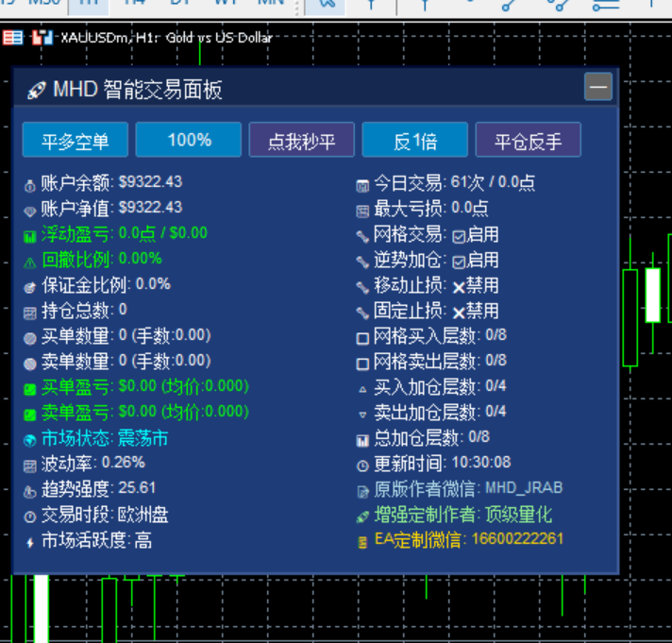Click the wrench icon beside 移动止损
Screen dimensions: 672x643
(x=362, y=288)
